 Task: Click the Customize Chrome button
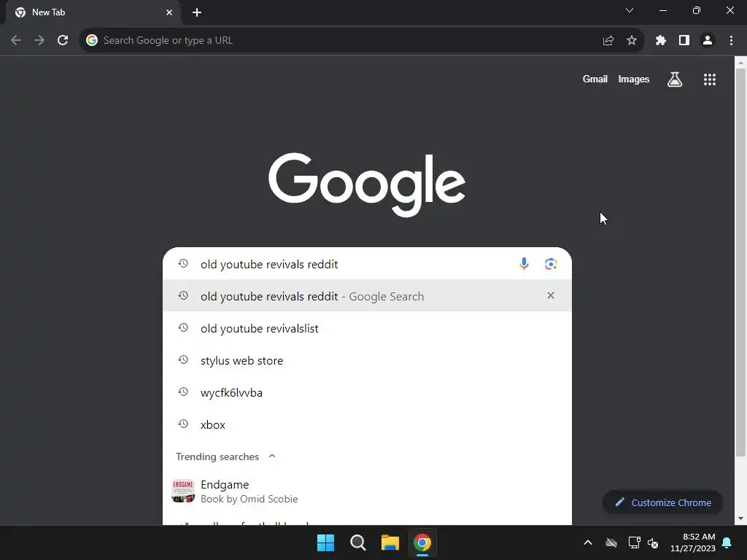[662, 502]
